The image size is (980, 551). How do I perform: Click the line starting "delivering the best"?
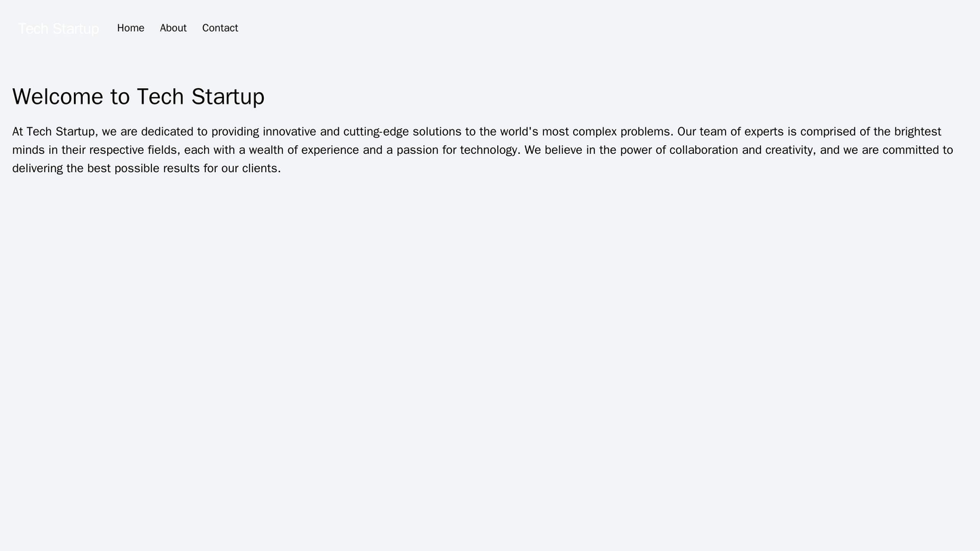pos(146,168)
